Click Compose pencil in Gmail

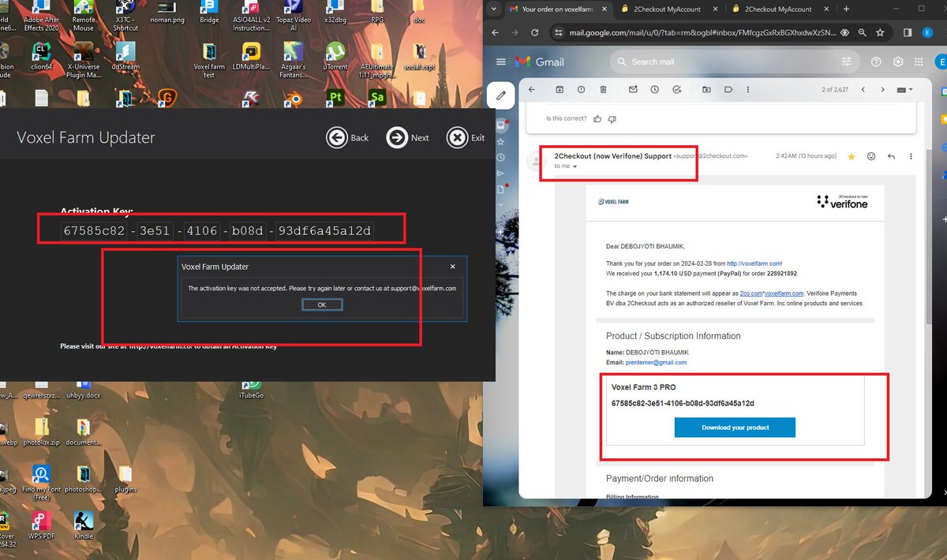pyautogui.click(x=501, y=96)
